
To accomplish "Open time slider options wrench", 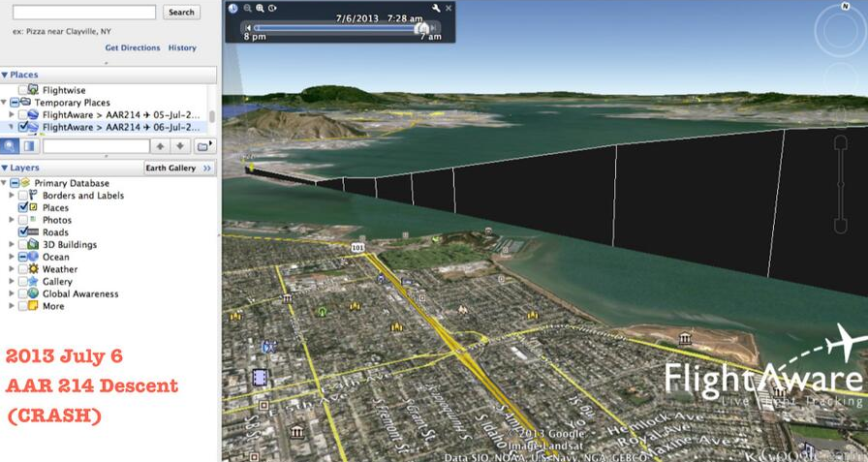I will tap(436, 8).
